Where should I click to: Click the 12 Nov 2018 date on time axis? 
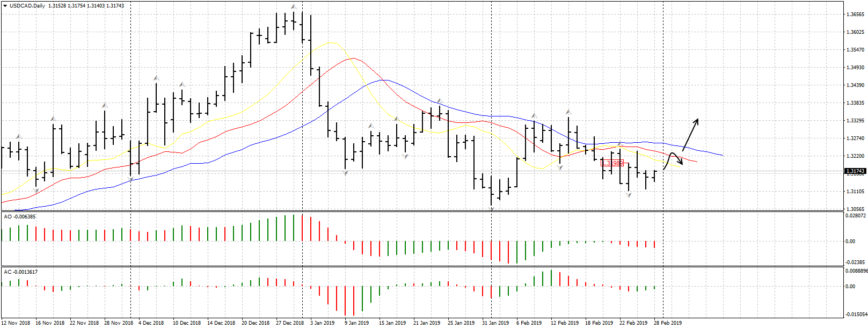click(16, 323)
